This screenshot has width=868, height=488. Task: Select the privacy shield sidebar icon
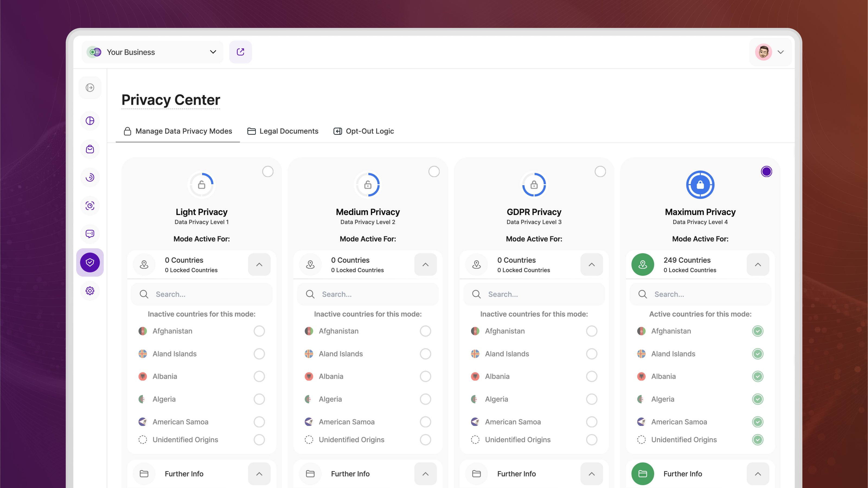tap(90, 262)
